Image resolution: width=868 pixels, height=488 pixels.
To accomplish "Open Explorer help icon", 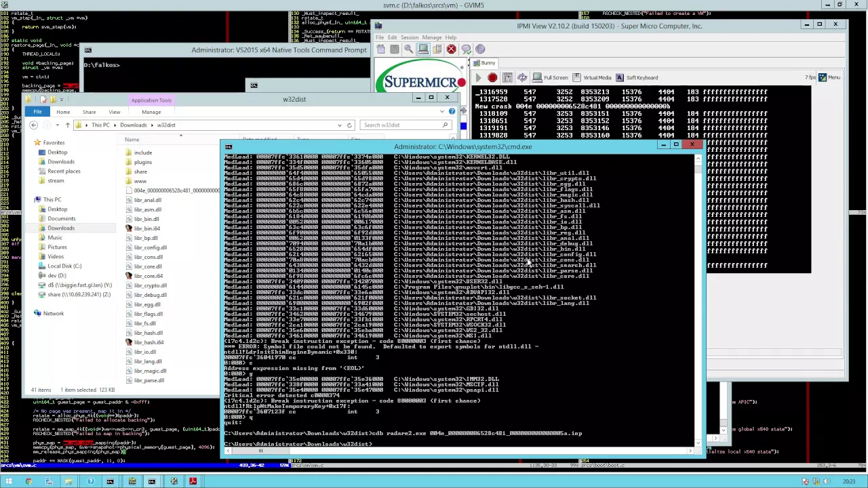I will [x=452, y=112].
